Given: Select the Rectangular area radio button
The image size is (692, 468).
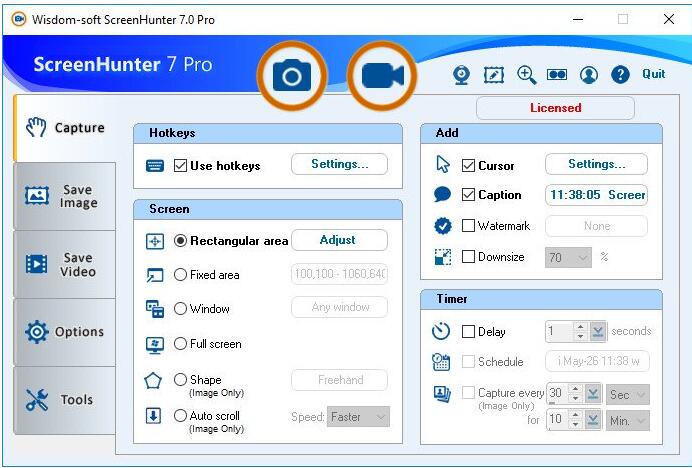Looking at the screenshot, I should (180, 241).
